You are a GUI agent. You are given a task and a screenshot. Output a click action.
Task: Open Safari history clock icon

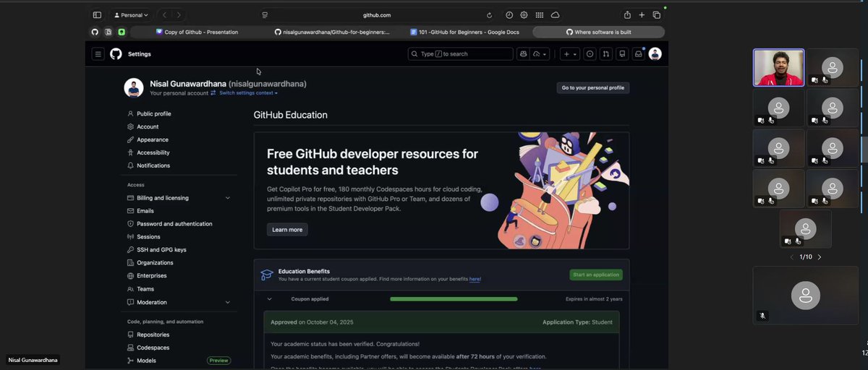[x=509, y=14]
